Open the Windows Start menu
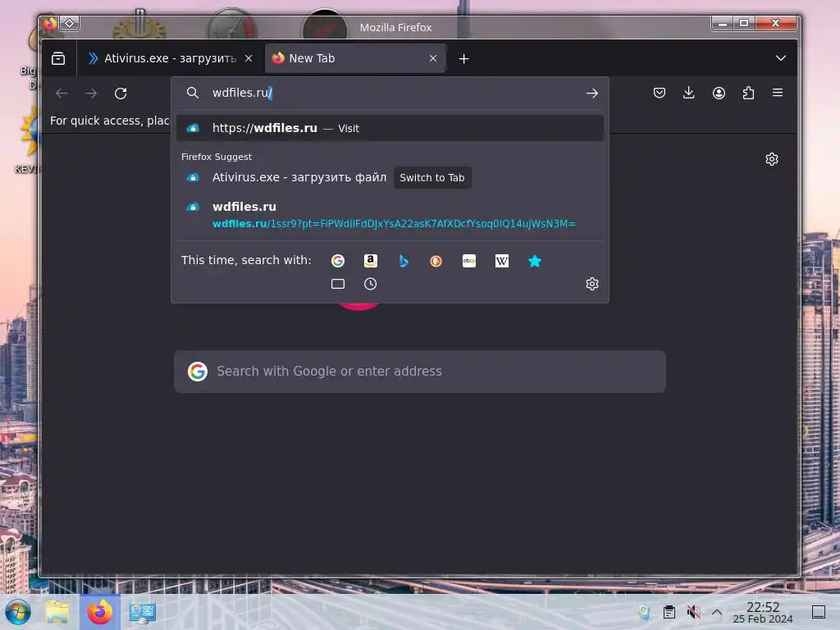Viewport: 840px width, 630px height. (18, 612)
